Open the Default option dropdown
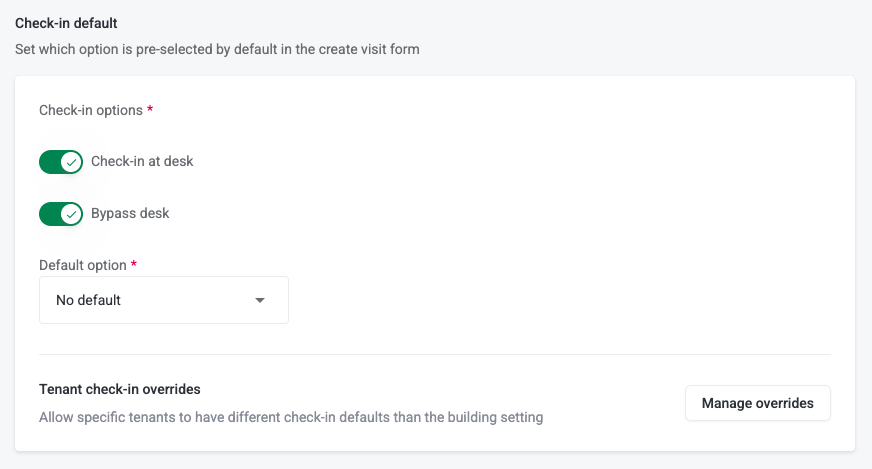The height and width of the screenshot is (469, 872). click(164, 300)
